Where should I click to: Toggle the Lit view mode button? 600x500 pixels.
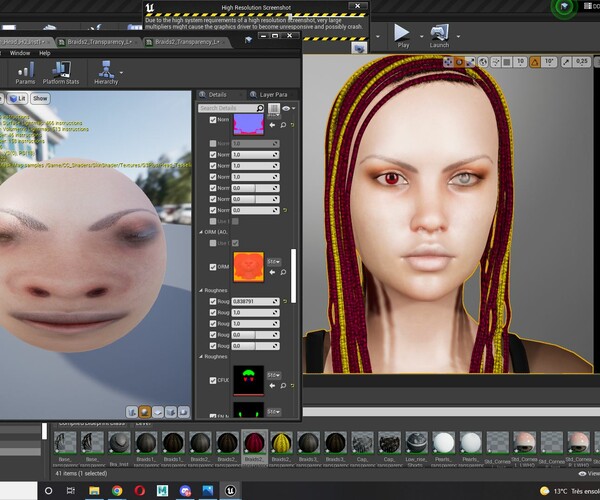(x=18, y=99)
